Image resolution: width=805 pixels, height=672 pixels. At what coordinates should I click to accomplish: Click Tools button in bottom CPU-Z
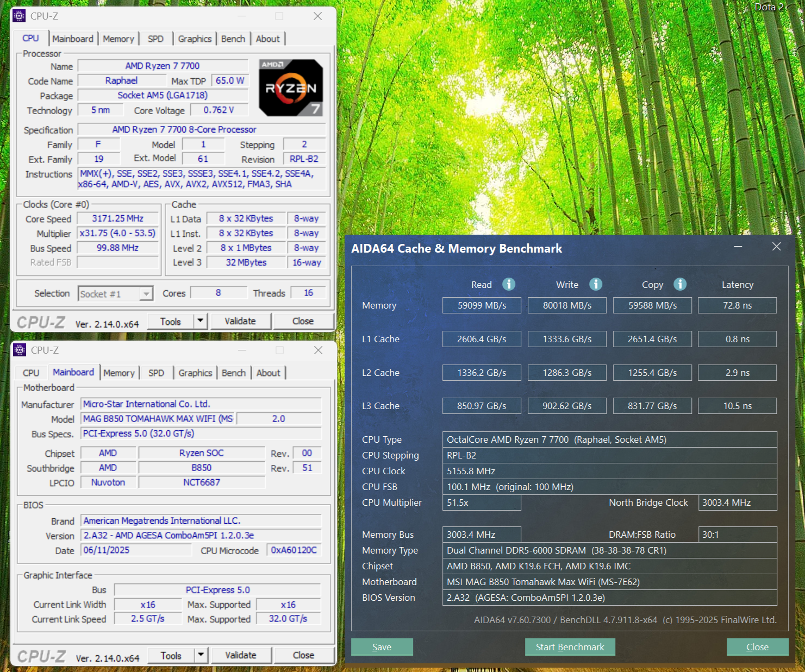(x=171, y=655)
